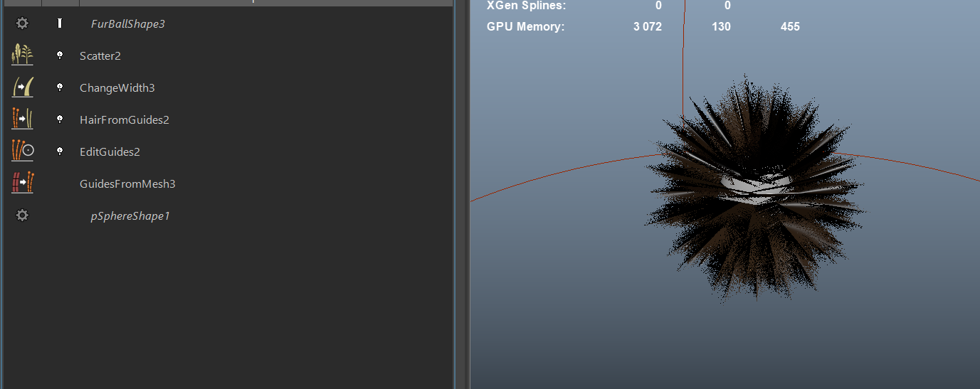Select the ChangeWidth3 modifier label
Viewport: 980px width, 389px height.
coord(117,88)
